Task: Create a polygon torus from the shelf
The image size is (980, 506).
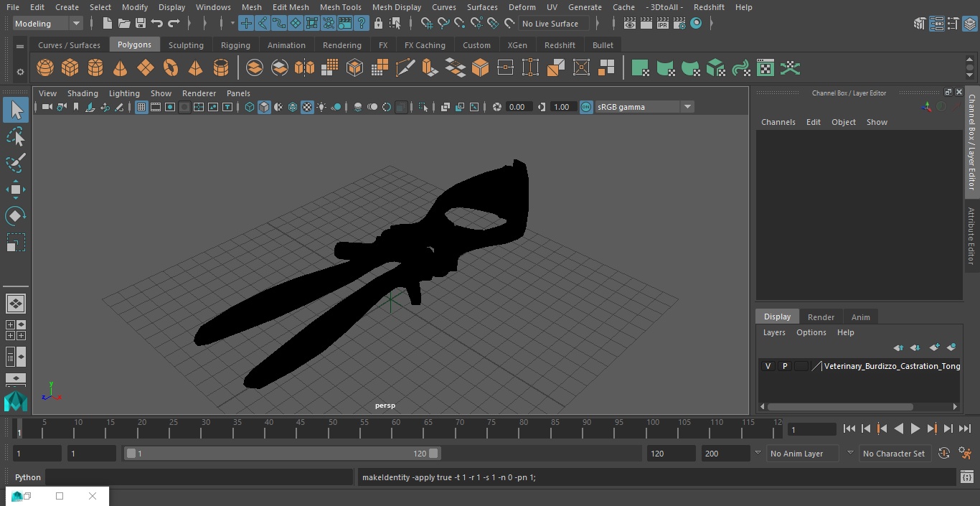Action: (171, 68)
